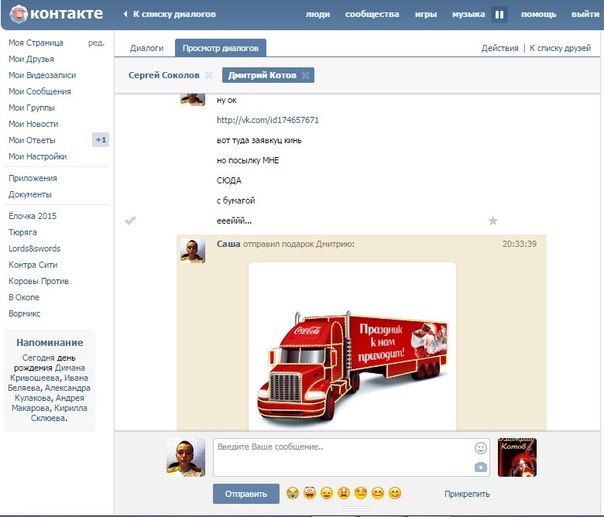604x517 pixels.
Task: Click your own avatar beside the message box
Action: click(x=186, y=457)
